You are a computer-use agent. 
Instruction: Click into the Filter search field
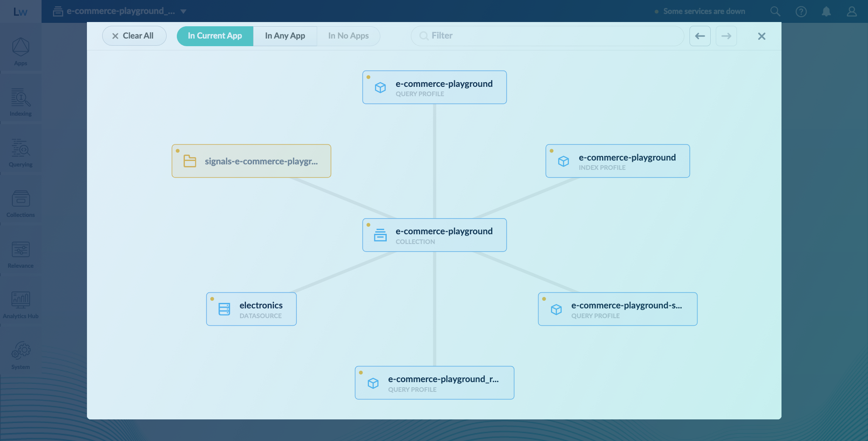pyautogui.click(x=547, y=36)
